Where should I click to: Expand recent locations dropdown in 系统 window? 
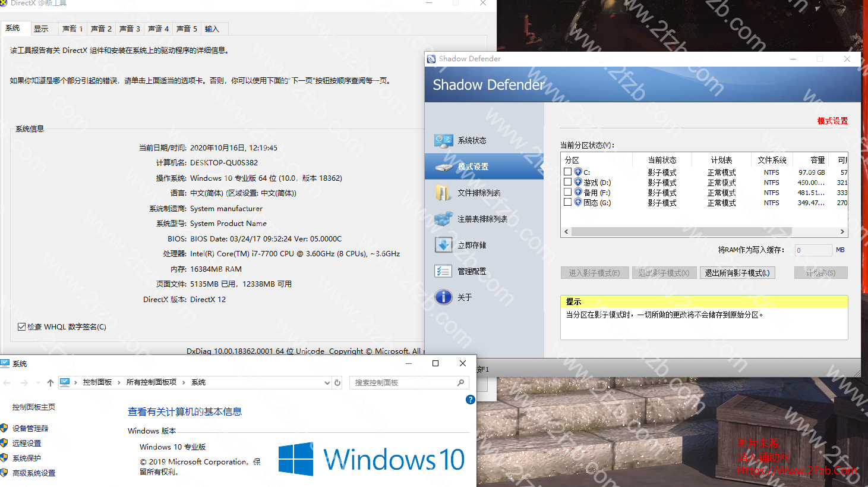(38, 382)
